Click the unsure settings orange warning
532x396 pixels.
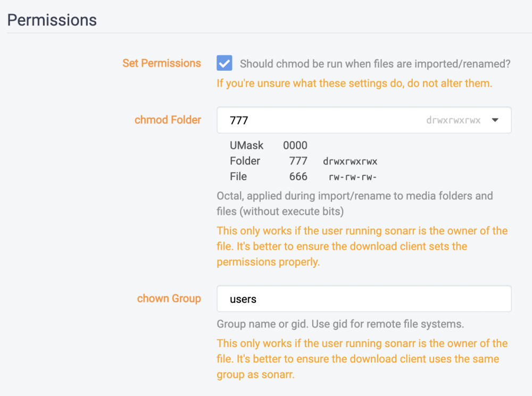(x=354, y=83)
